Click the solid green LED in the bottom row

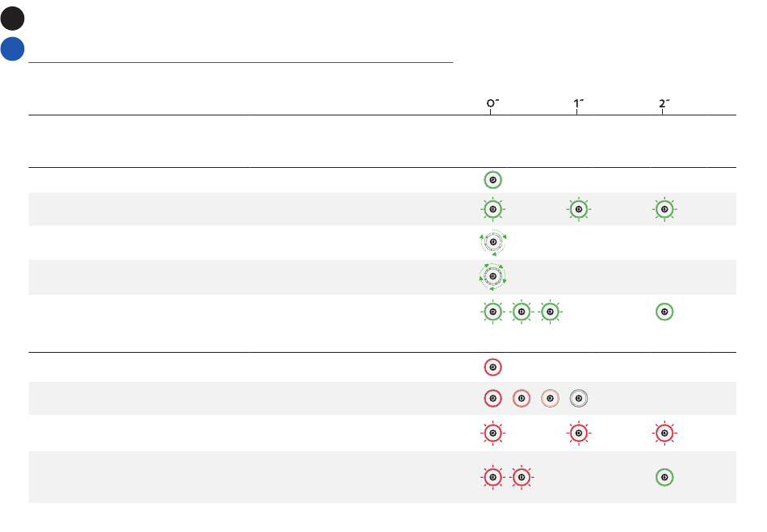pyautogui.click(x=664, y=477)
